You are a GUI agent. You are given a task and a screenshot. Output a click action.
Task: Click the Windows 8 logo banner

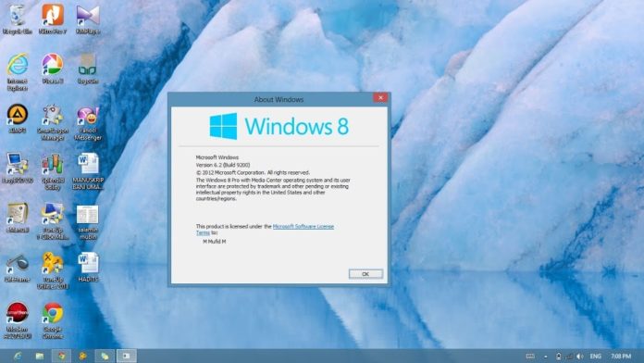tap(279, 126)
